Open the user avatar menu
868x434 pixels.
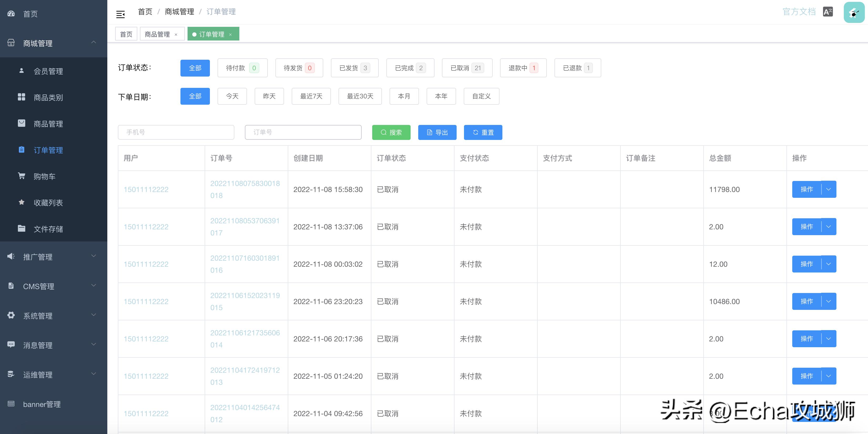pyautogui.click(x=854, y=12)
